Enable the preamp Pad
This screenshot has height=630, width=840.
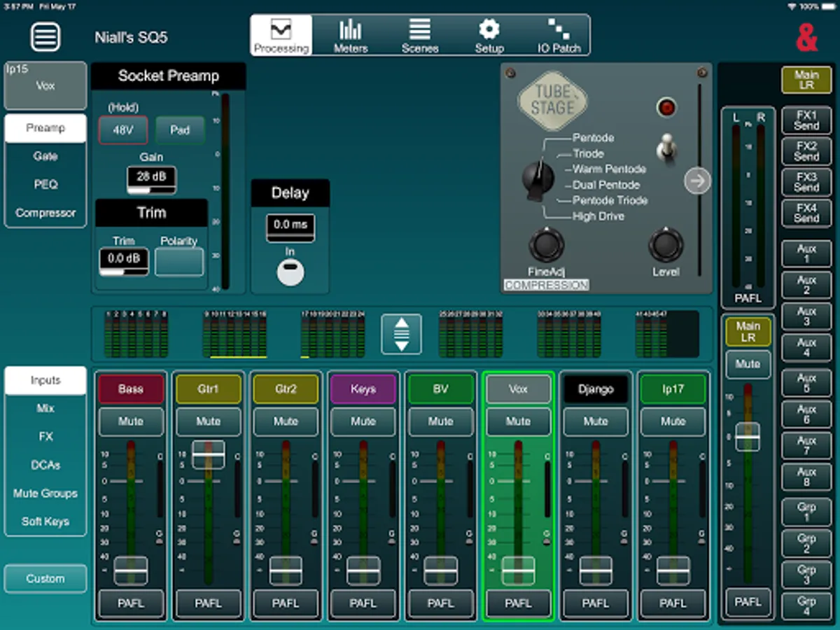coord(180,130)
